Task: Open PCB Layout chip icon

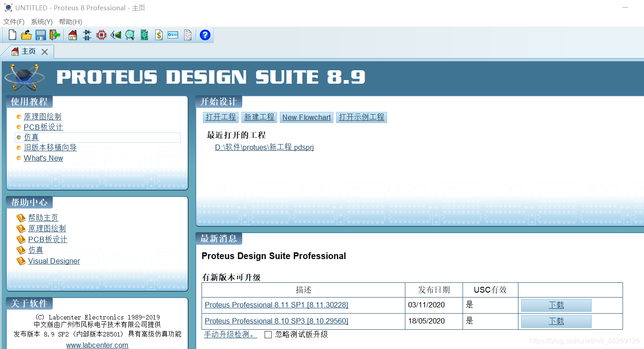Action: coord(101,34)
